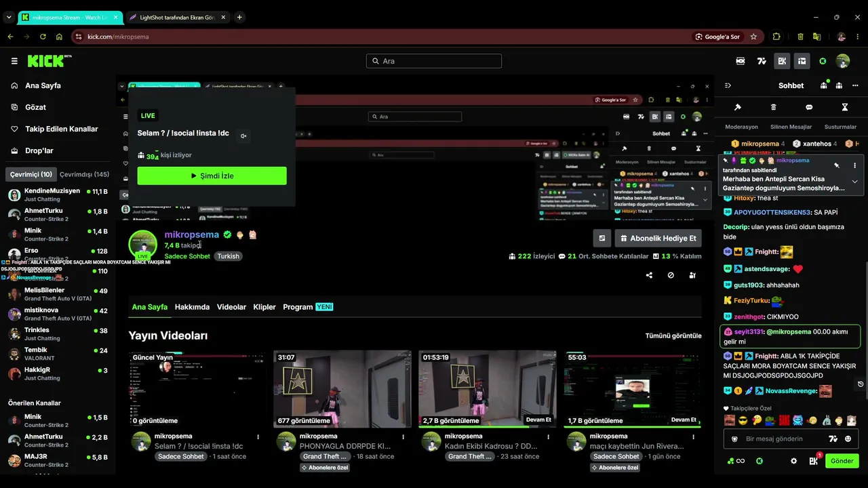The width and height of the screenshot is (868, 488).
Task: Collapse the Sohbet chat panel
Action: (728, 85)
